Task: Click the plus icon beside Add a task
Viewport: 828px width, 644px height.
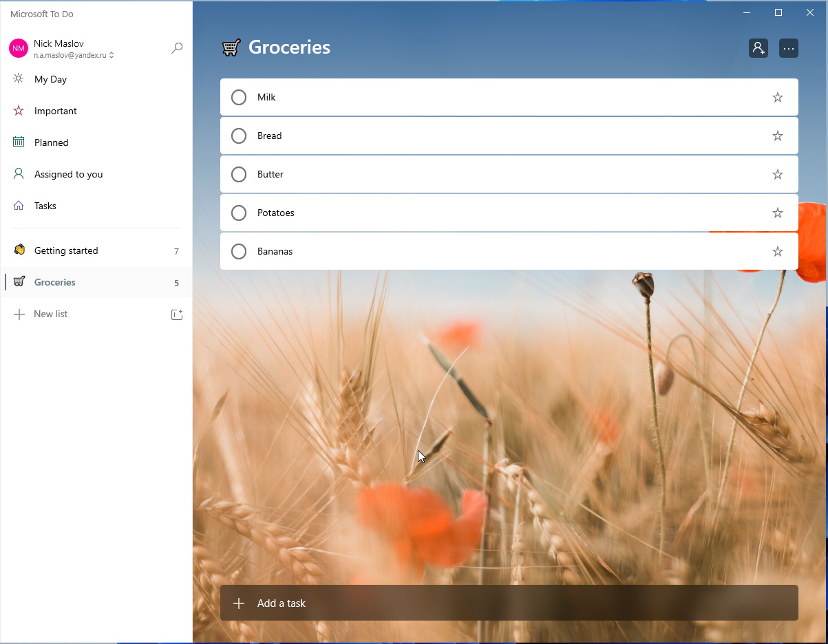Action: [239, 603]
